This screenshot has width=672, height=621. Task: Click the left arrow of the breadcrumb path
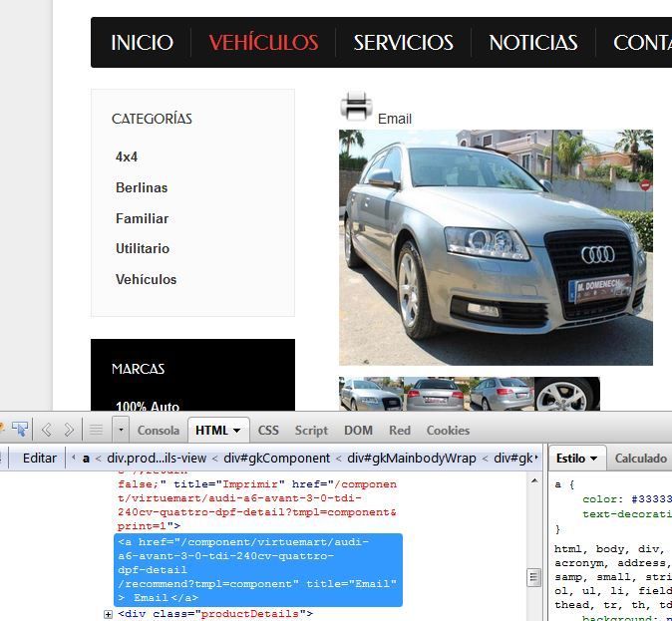tap(74, 458)
